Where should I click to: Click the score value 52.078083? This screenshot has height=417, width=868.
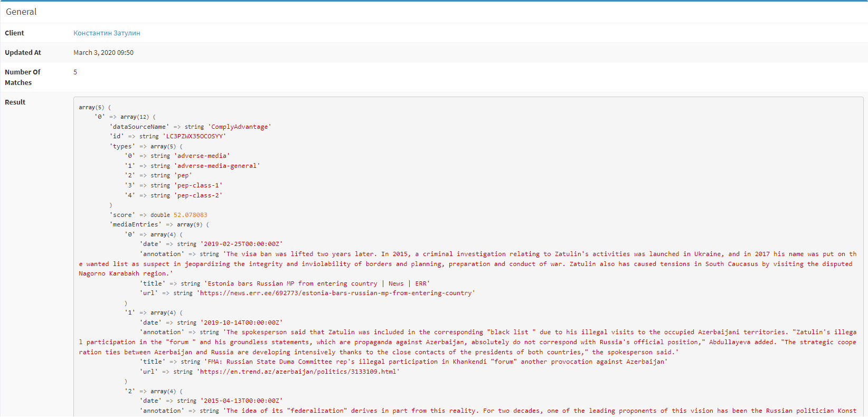click(x=190, y=215)
